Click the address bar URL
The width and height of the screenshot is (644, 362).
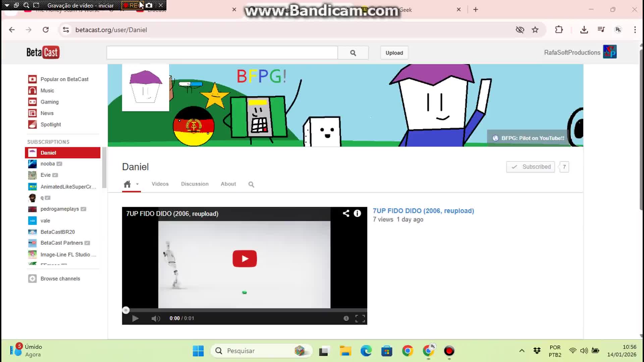click(111, 30)
